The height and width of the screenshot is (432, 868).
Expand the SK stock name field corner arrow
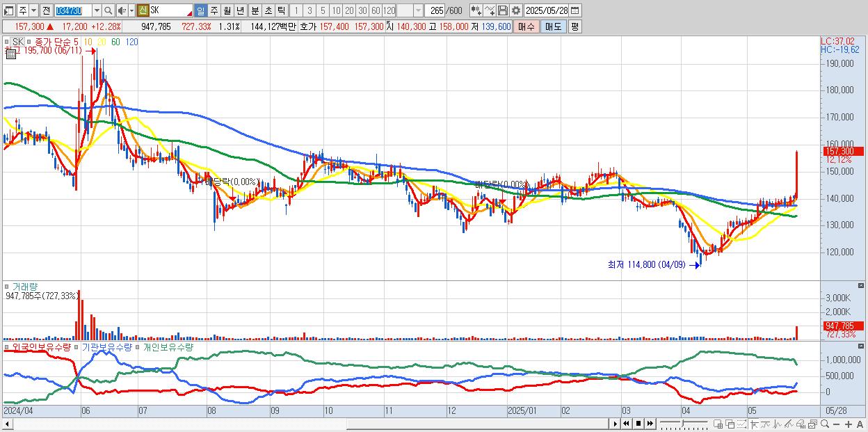pyautogui.click(x=189, y=14)
